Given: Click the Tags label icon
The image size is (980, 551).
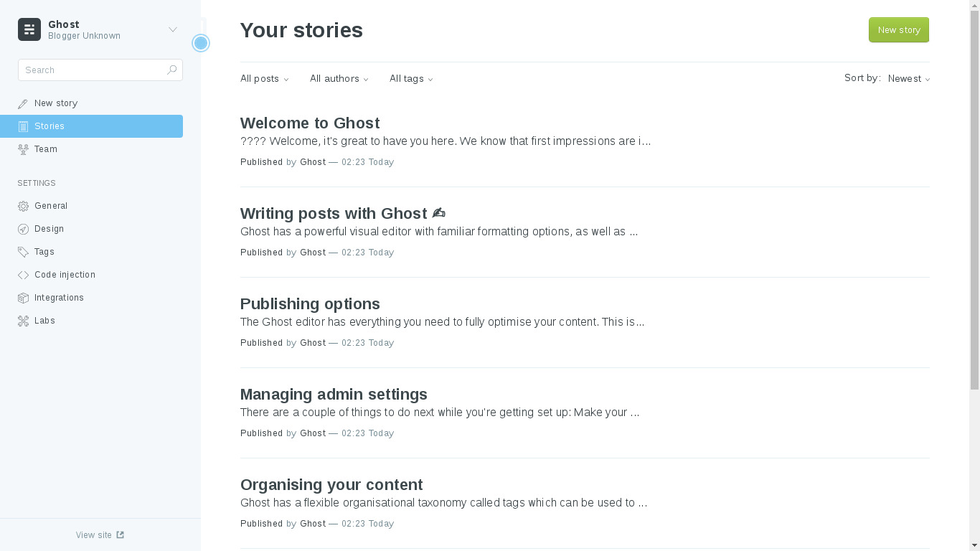Looking at the screenshot, I should coord(23,252).
